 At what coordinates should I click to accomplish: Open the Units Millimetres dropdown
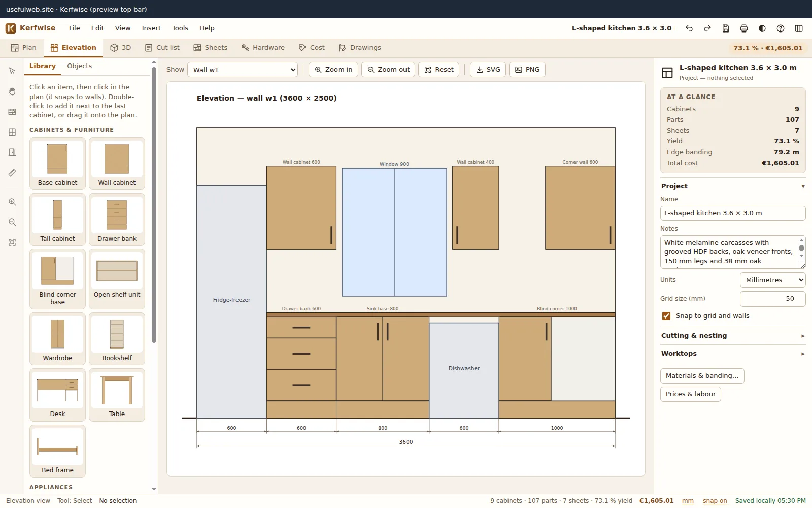click(x=772, y=280)
